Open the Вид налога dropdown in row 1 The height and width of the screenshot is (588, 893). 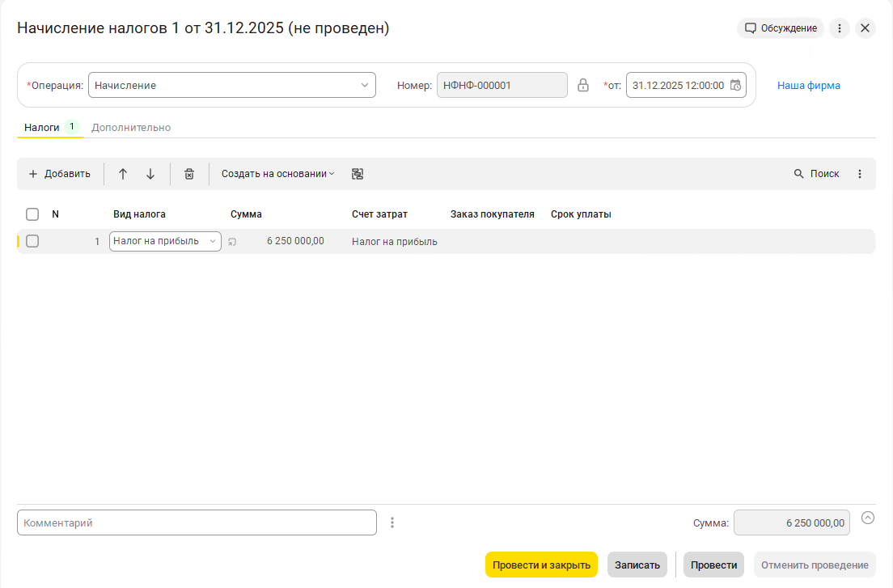tap(213, 241)
